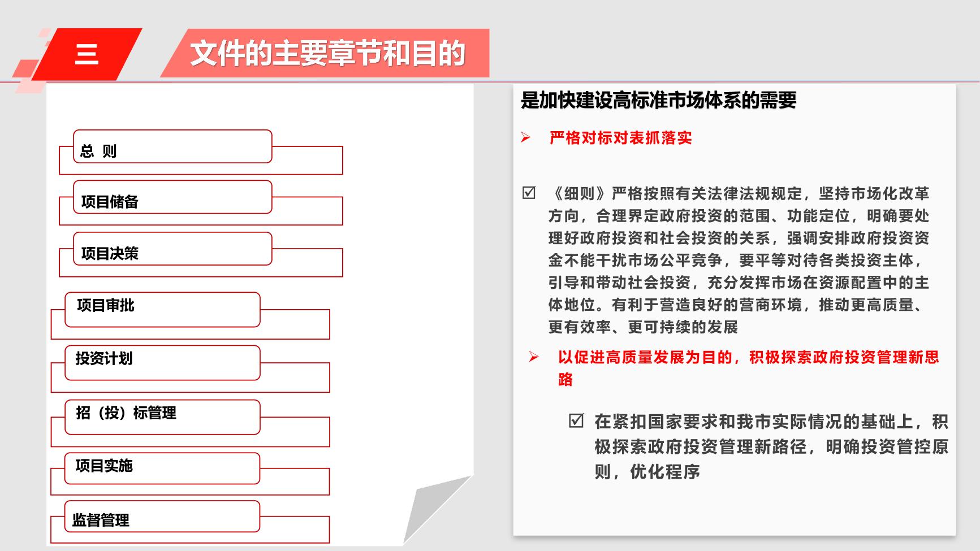Click the 项目实施 chapter label
The image size is (980, 551).
[104, 466]
